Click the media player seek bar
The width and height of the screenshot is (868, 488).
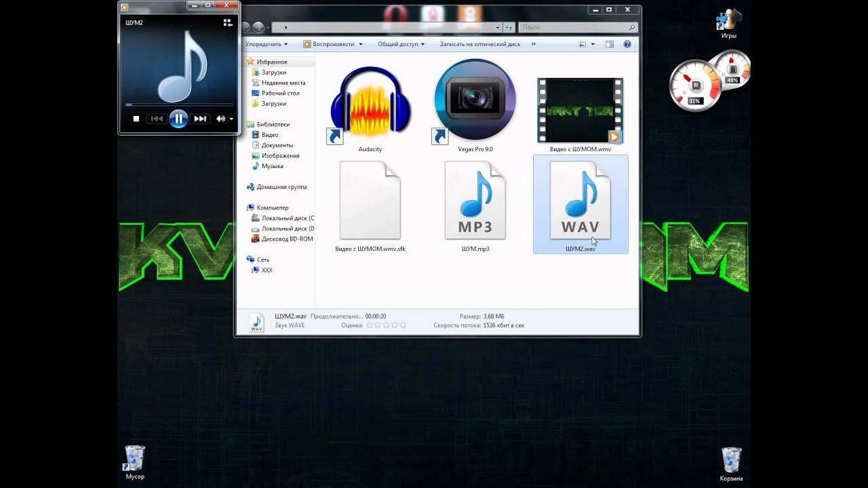click(180, 104)
